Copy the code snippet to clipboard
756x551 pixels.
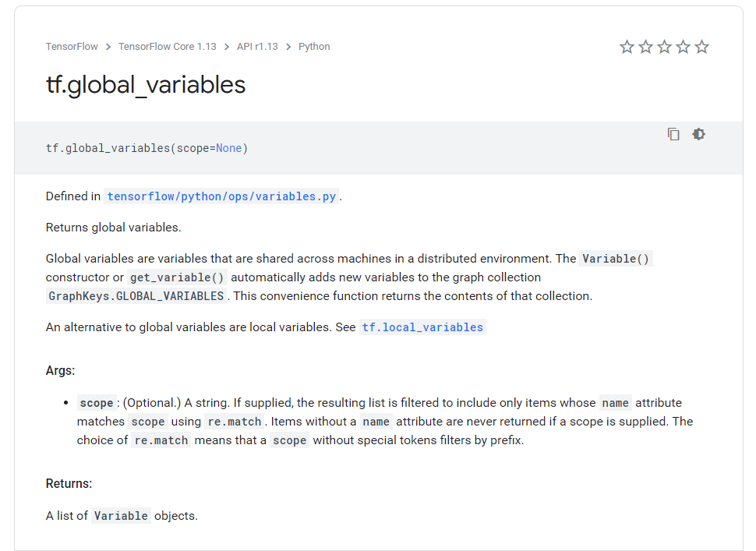[673, 134]
